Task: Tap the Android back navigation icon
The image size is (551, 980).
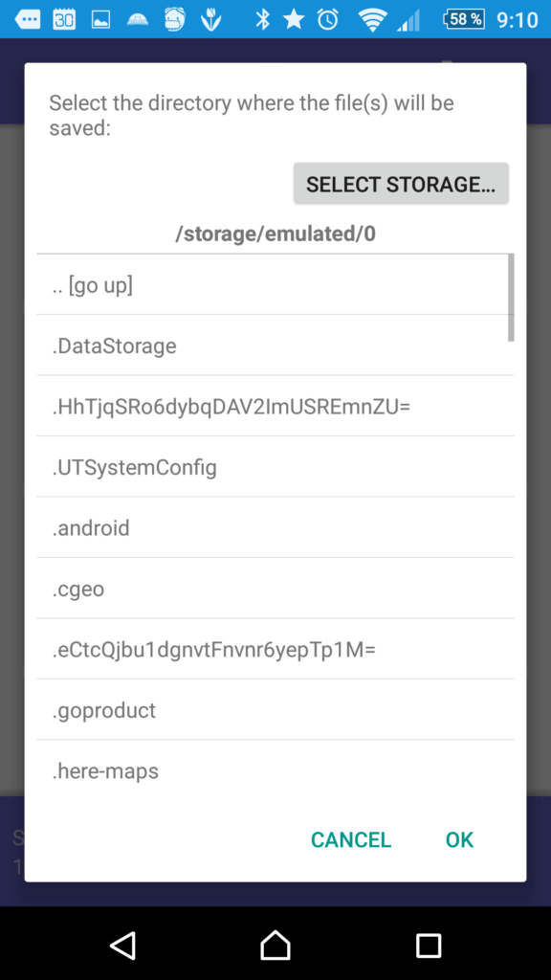Action: pos(123,945)
